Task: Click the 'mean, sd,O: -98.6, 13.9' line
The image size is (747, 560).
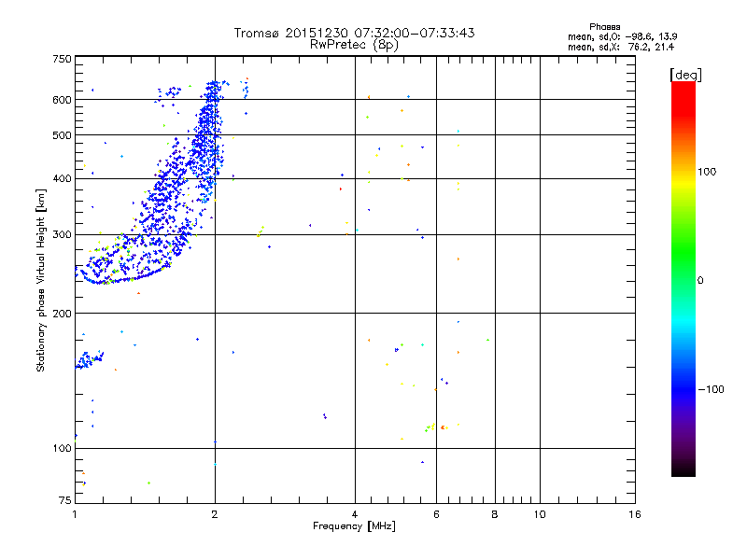Action: [x=623, y=36]
